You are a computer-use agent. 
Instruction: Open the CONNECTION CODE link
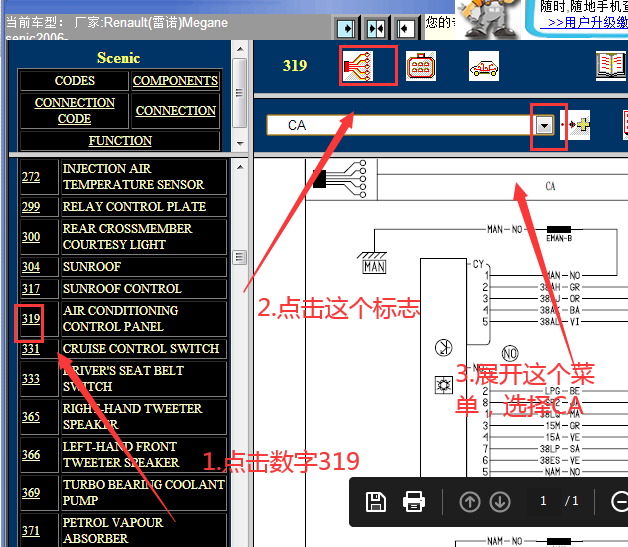74,111
